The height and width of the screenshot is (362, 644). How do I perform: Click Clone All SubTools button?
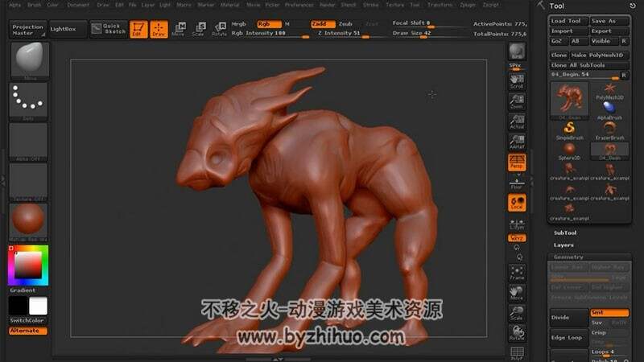point(589,65)
